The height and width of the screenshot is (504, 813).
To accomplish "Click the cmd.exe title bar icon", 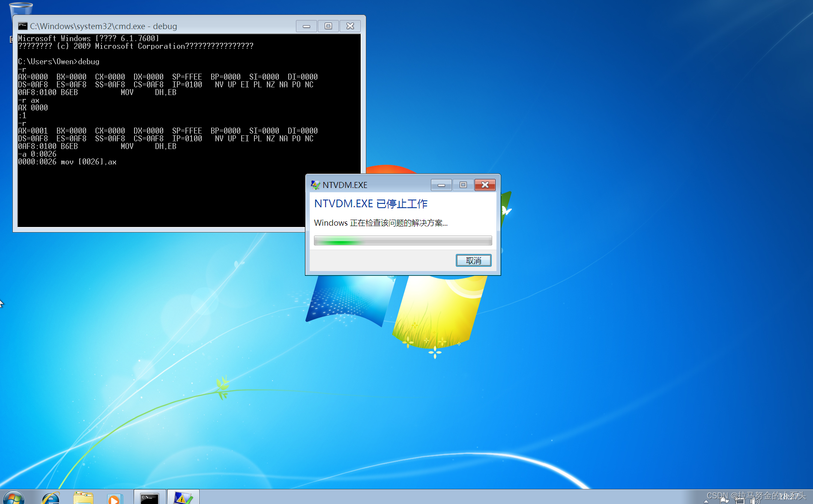I will [x=23, y=26].
